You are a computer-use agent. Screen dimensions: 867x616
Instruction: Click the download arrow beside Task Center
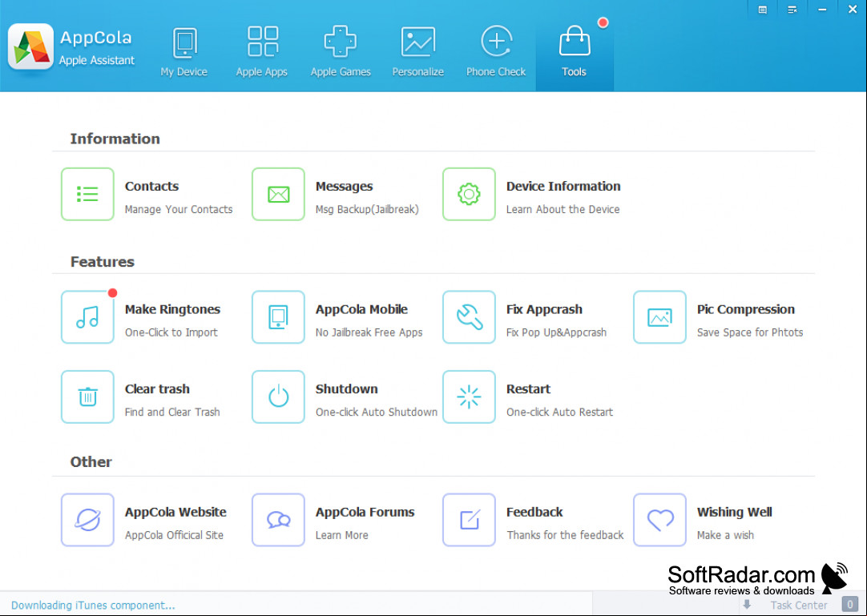(x=747, y=605)
